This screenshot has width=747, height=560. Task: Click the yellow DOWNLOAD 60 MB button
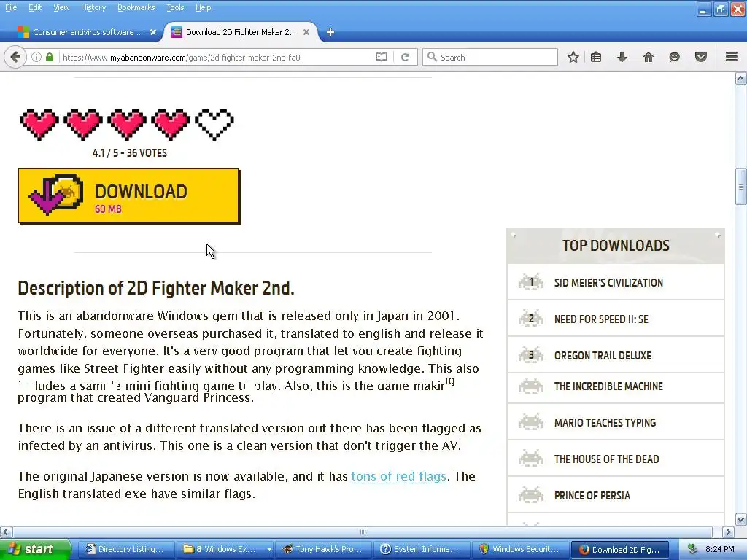pos(129,196)
